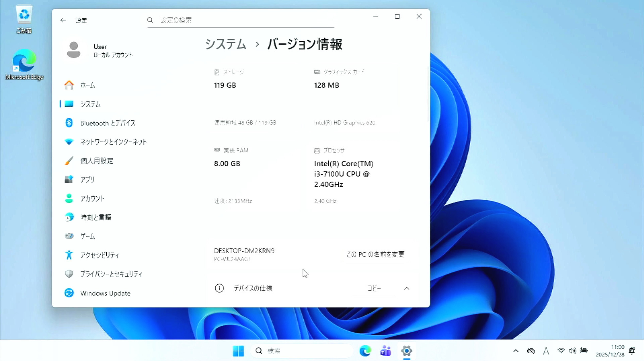Open Microsoft Edge from the taskbar
The height and width of the screenshot is (361, 644).
pos(366,351)
